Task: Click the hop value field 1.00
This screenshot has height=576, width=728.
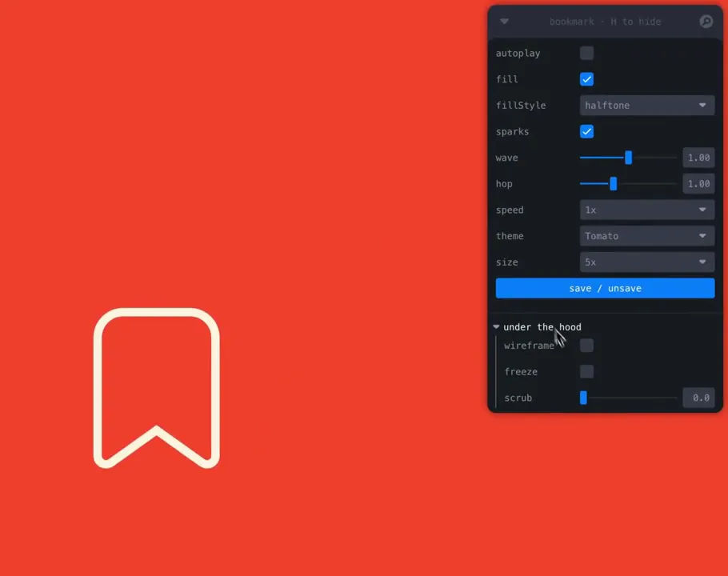Action: tap(698, 184)
